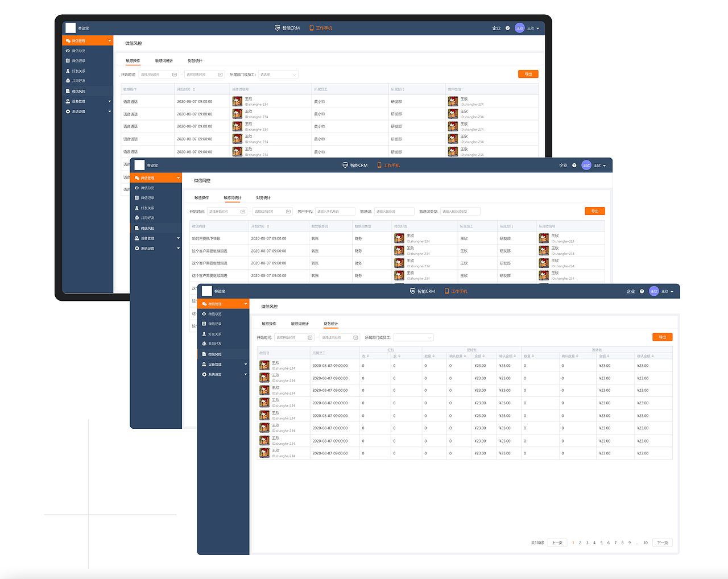Open 好友关系 in 敏感词统计 window sidebar
This screenshot has height=579, width=728.
(x=147, y=208)
